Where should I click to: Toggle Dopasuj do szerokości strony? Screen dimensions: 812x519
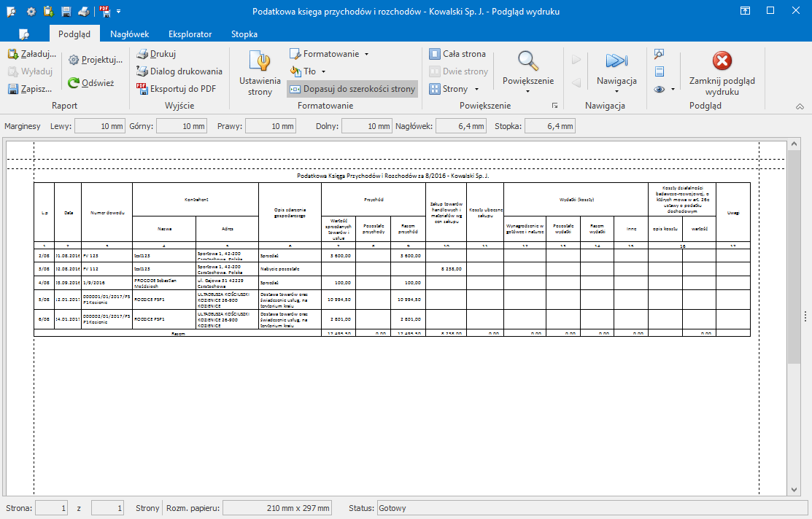pos(354,88)
